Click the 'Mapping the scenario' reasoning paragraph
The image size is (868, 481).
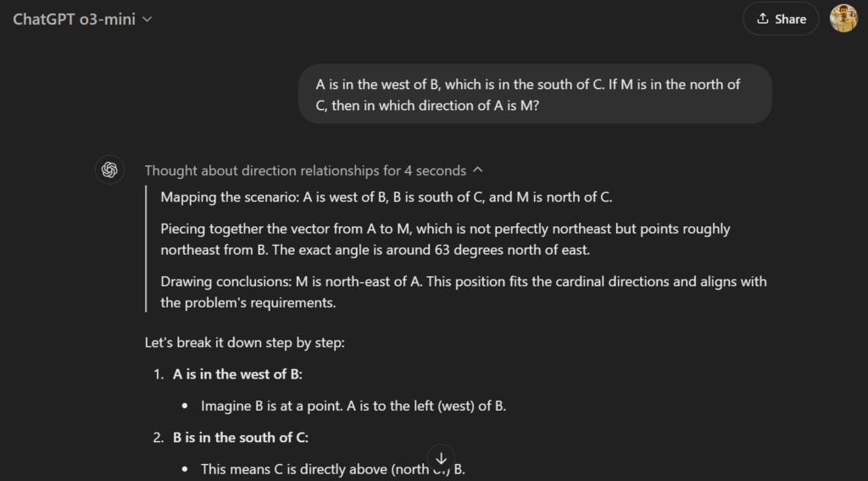coord(387,197)
